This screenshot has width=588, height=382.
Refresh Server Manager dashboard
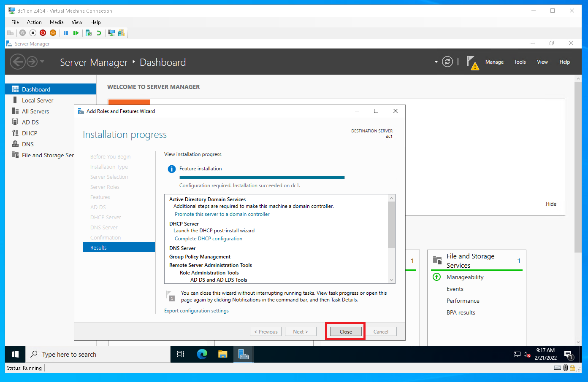[x=447, y=62]
